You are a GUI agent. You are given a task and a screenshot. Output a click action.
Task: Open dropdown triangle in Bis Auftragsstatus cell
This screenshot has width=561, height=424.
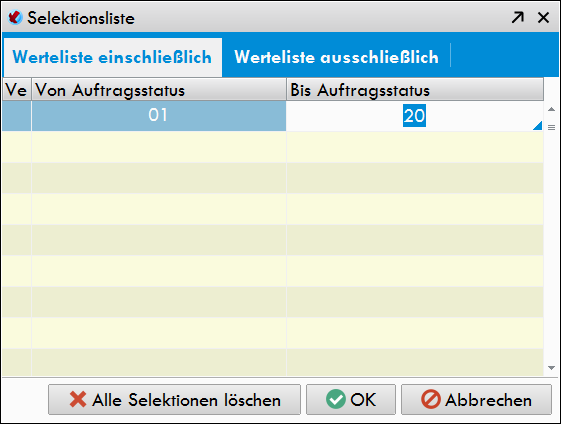pos(537,126)
